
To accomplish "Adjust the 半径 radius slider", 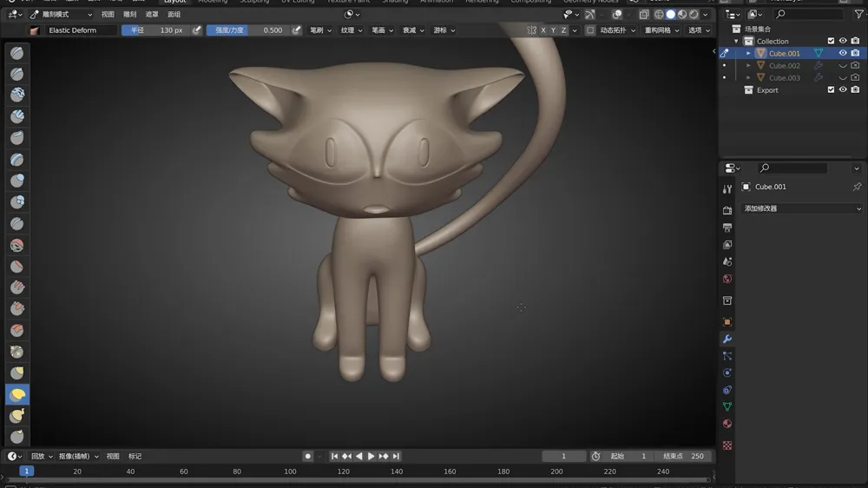I will click(x=155, y=30).
